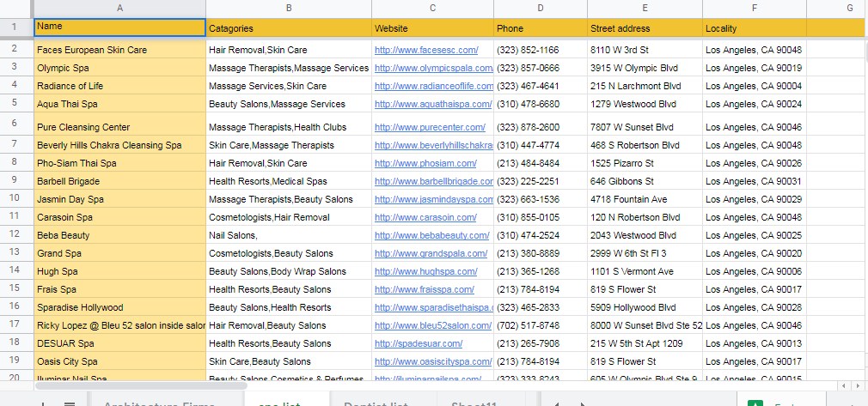Select 'Beauty Salons,Body Wrap Salons' cell
The height and width of the screenshot is (406, 868).
[x=289, y=271]
